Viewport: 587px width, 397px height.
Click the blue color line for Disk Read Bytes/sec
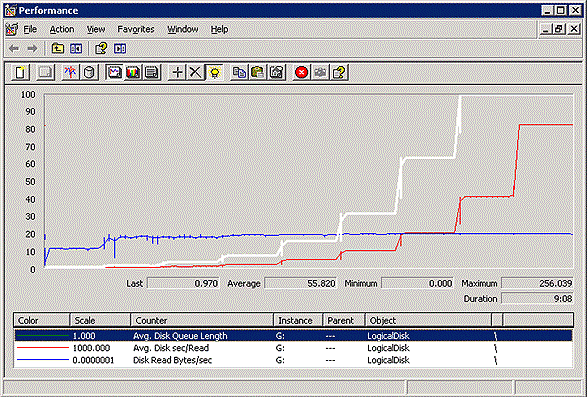click(43, 360)
